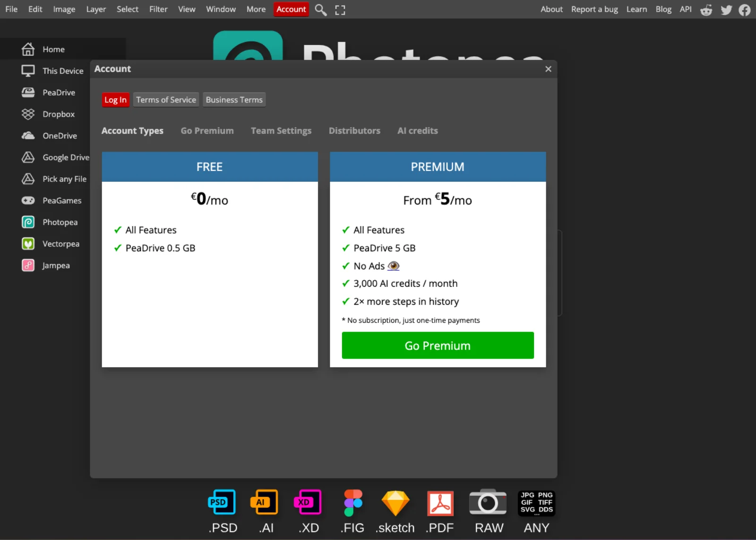The image size is (756, 540).
Task: Open the Window menu
Action: point(221,9)
